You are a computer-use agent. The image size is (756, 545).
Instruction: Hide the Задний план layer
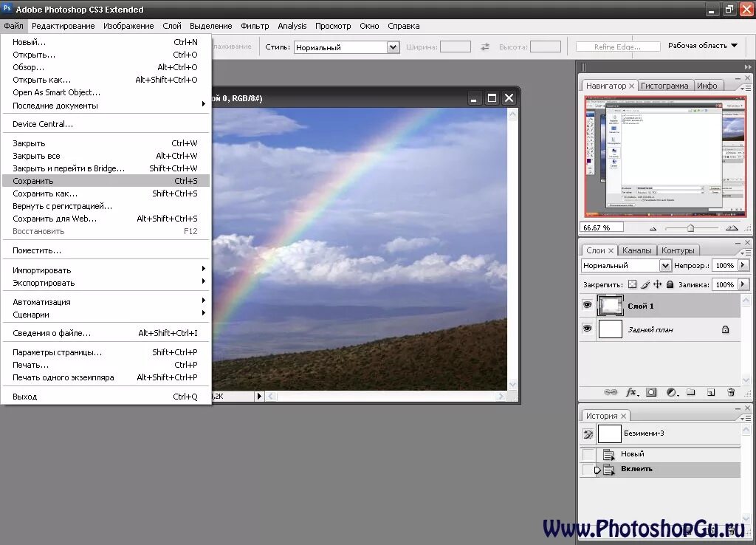587,329
